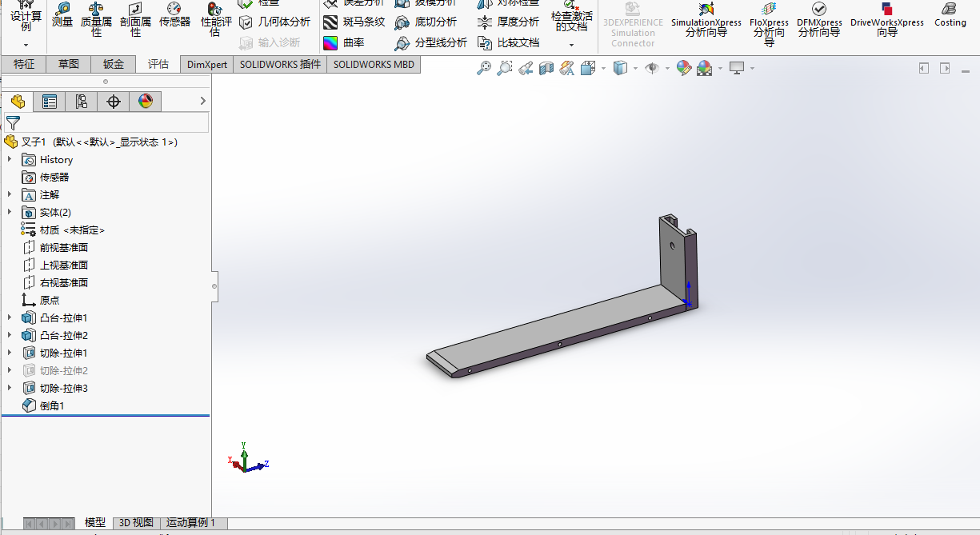Switch to 3D 视图 bottom tab
980x535 pixels.
(136, 522)
